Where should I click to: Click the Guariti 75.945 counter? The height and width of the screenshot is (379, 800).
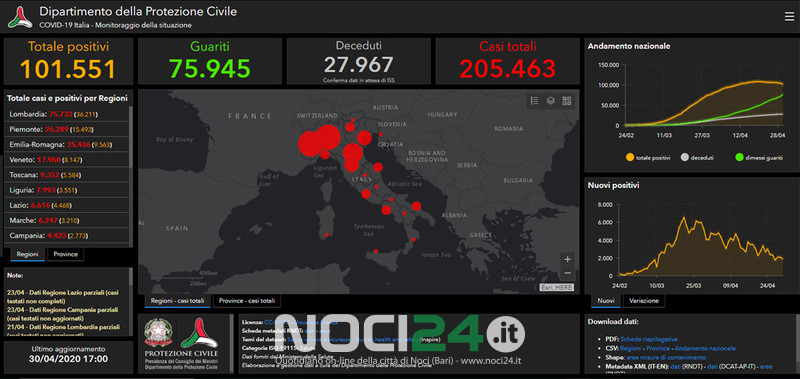[x=210, y=61]
